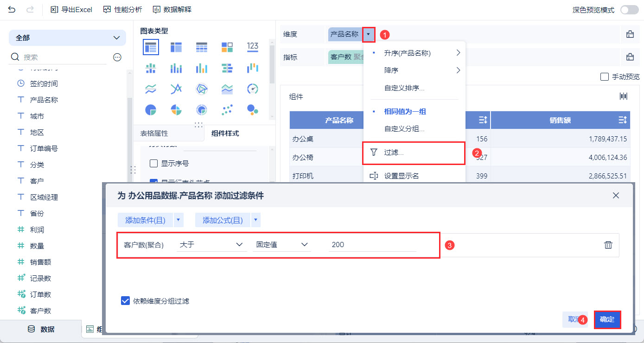Click the filter value field showing 200
The height and width of the screenshot is (343, 644).
pos(372,245)
